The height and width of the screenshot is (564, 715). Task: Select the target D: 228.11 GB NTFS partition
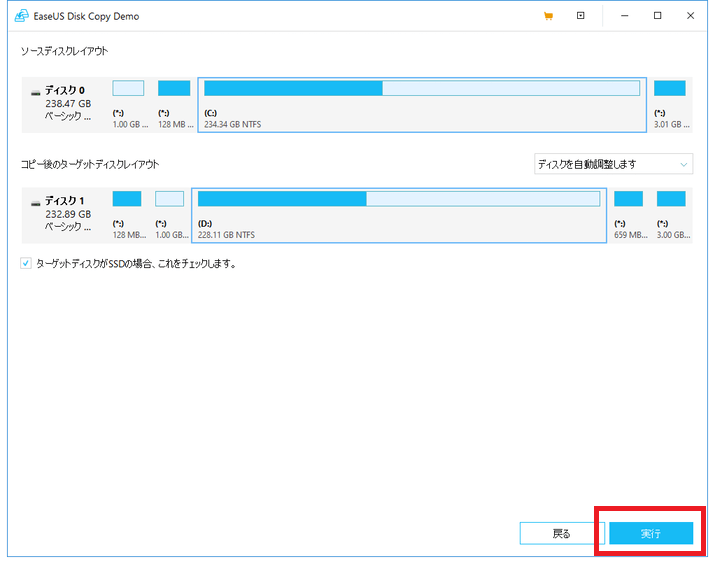tap(398, 214)
